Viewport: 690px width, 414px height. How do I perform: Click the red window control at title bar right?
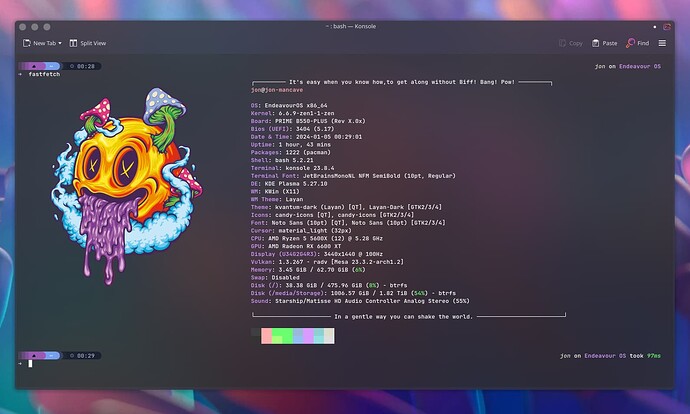point(667,27)
